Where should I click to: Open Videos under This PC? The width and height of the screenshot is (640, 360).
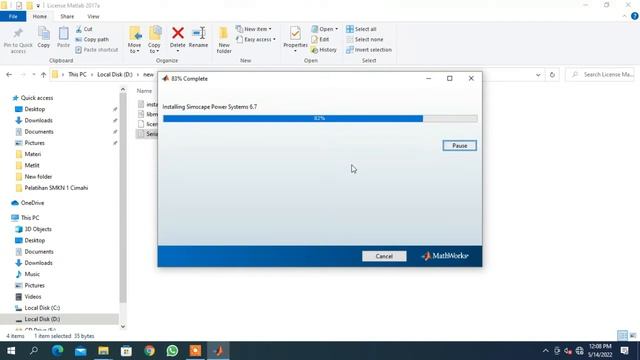coord(33,297)
